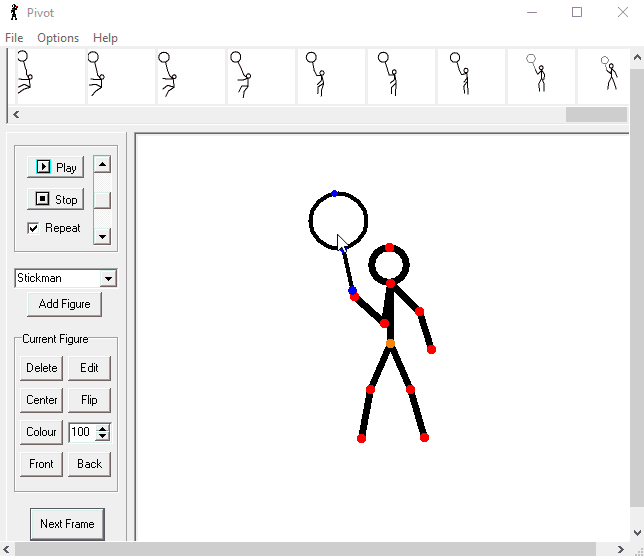The image size is (644, 556).
Task: Decrease figure size with down spinner
Action: point(103,437)
